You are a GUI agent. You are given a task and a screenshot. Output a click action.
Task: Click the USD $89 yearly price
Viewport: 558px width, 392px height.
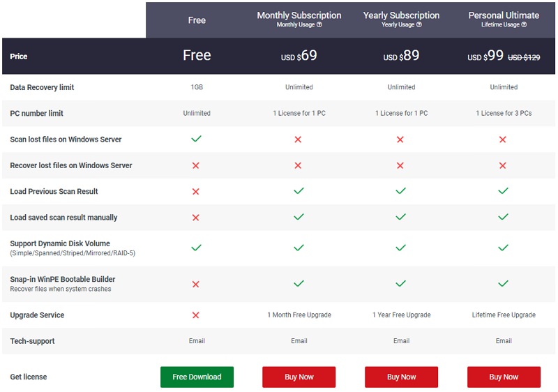[401, 56]
